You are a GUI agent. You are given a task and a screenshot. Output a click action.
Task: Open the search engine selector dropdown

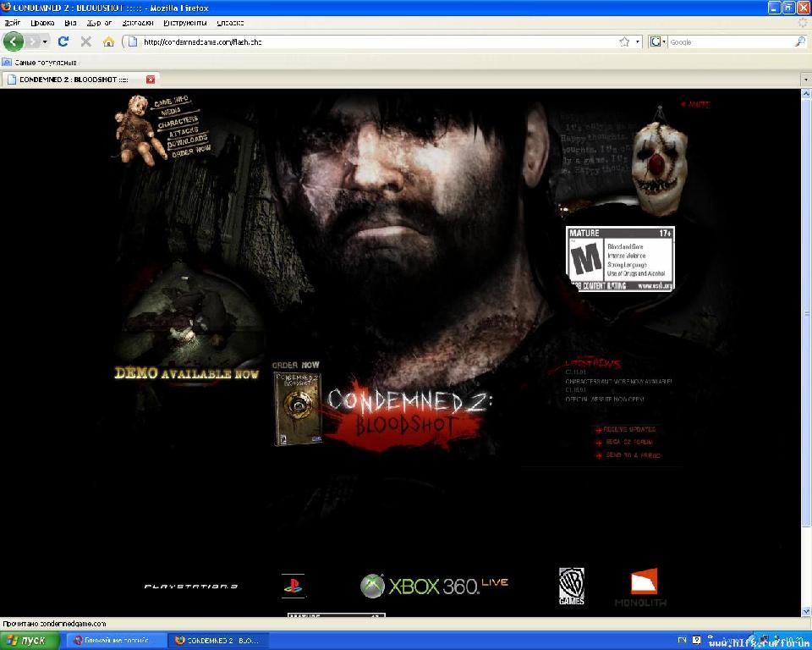658,42
